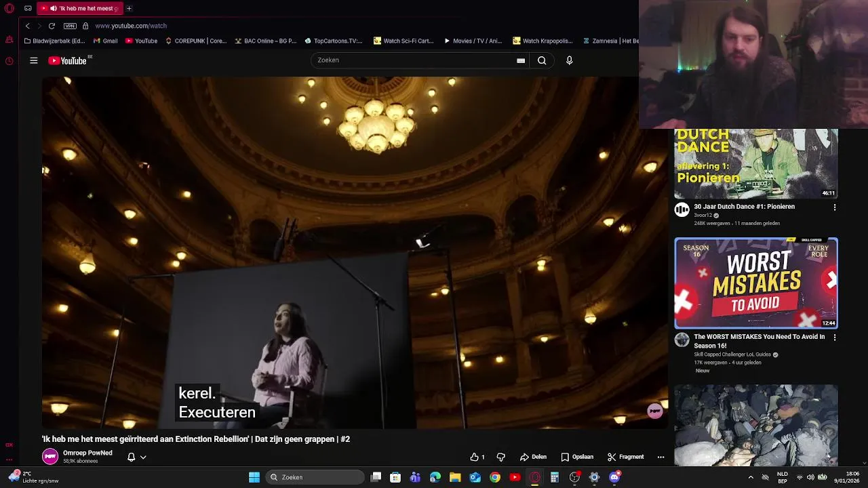Viewport: 868px width, 488px height.
Task: Open the YouTube bookmark in bookmarks bar
Action: (141, 41)
